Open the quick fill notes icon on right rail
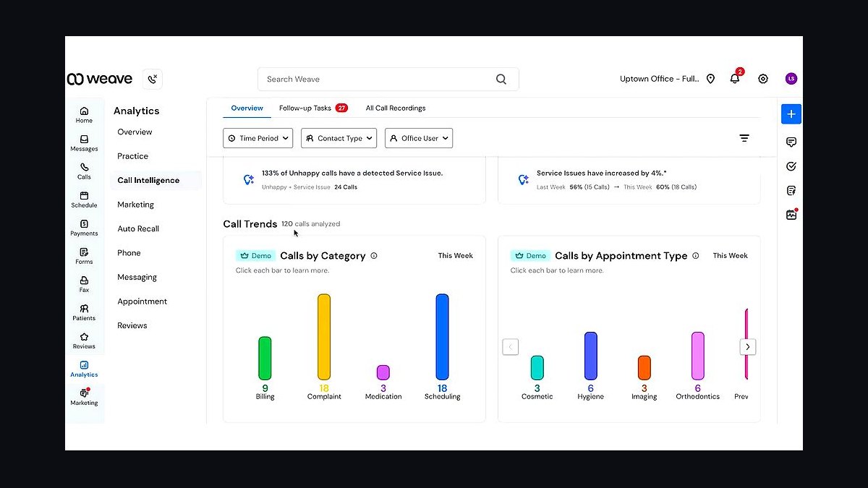868x488 pixels. point(791,191)
